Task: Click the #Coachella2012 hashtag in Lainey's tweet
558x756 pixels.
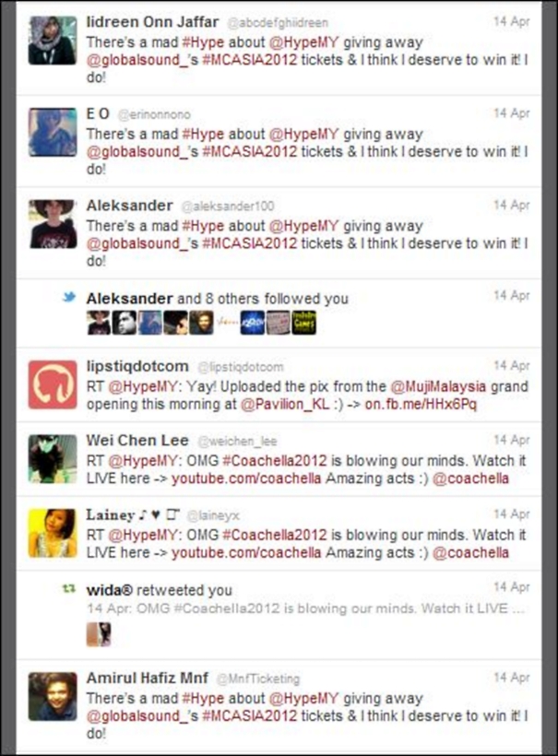Action: point(275,535)
